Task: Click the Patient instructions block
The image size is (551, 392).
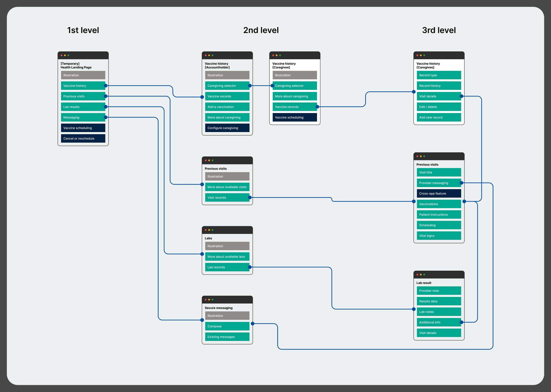Action: point(439,214)
